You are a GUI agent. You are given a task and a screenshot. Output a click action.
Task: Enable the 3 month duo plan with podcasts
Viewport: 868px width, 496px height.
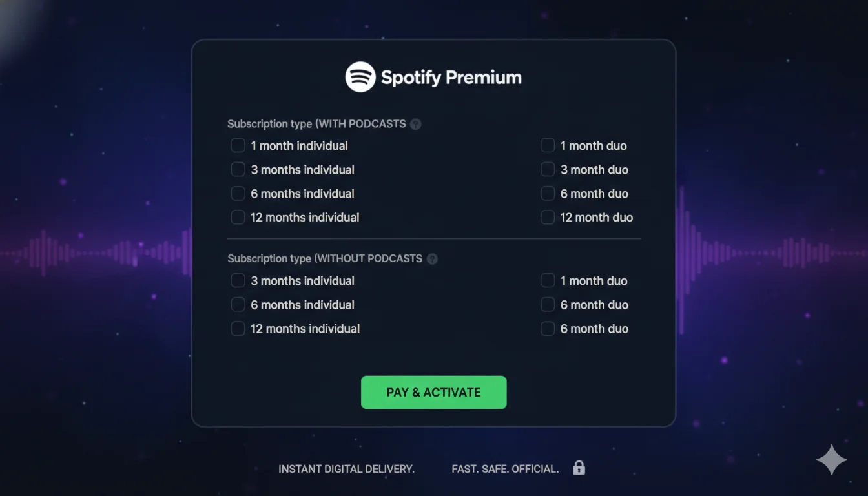[x=548, y=169]
